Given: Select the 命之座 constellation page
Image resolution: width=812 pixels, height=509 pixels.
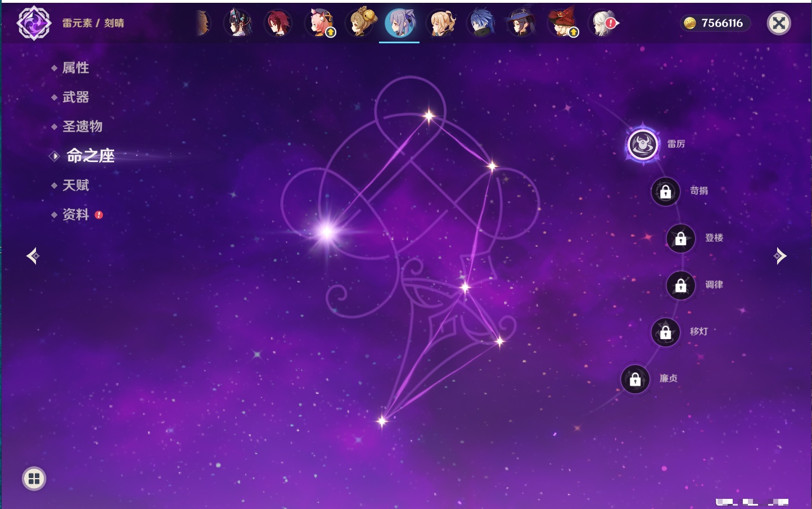Looking at the screenshot, I should [90, 156].
